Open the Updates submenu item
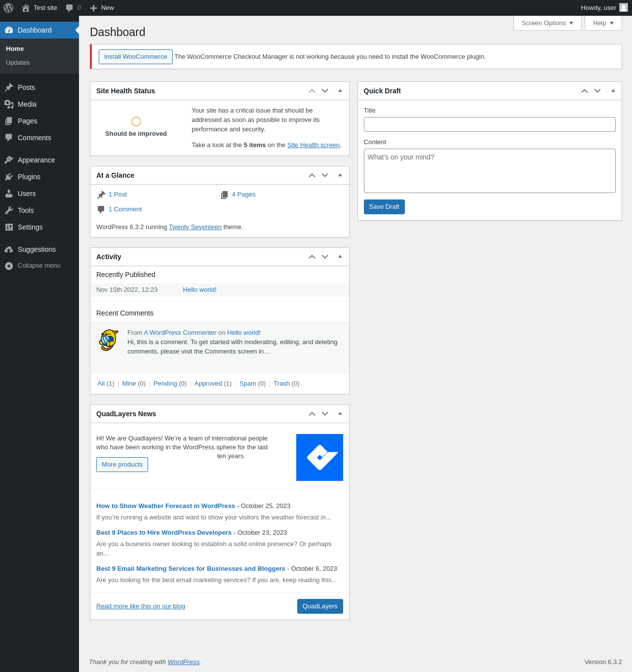Image resolution: width=632 pixels, height=672 pixels. coord(18,63)
